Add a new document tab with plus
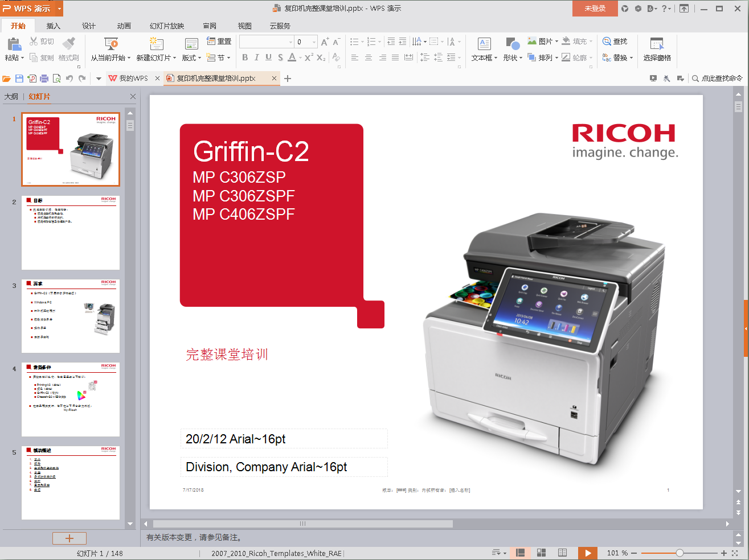The height and width of the screenshot is (560, 749). point(288,79)
